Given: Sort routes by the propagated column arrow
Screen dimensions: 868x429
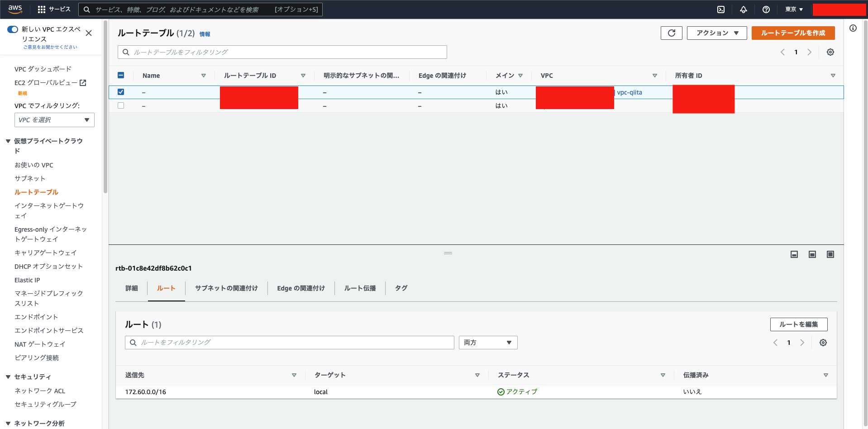Looking at the screenshot, I should 826,375.
